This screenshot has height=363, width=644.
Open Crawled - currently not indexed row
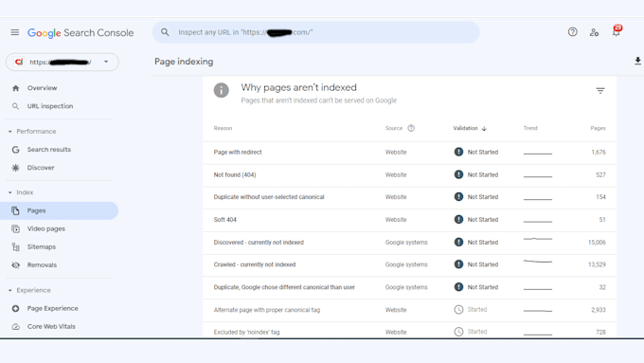pos(409,264)
